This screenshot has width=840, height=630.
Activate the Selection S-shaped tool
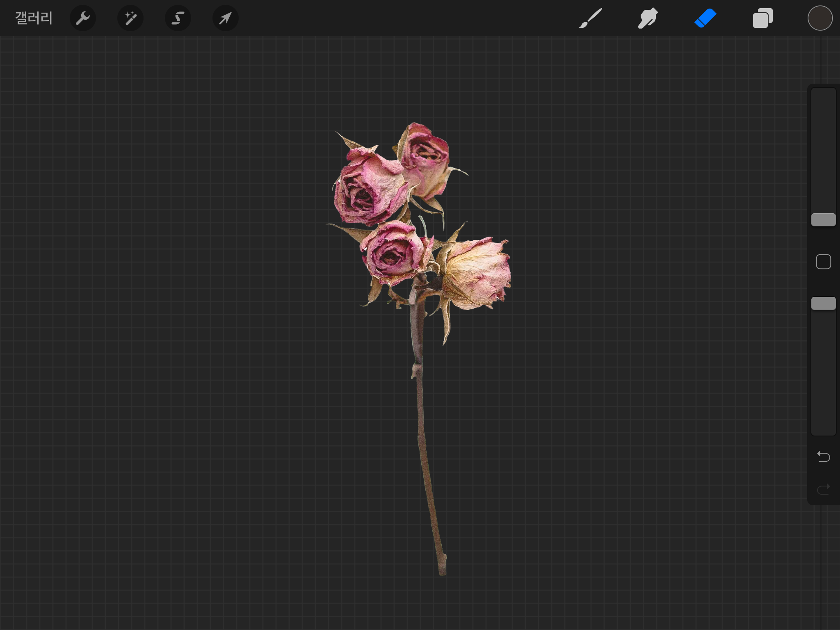click(x=178, y=18)
